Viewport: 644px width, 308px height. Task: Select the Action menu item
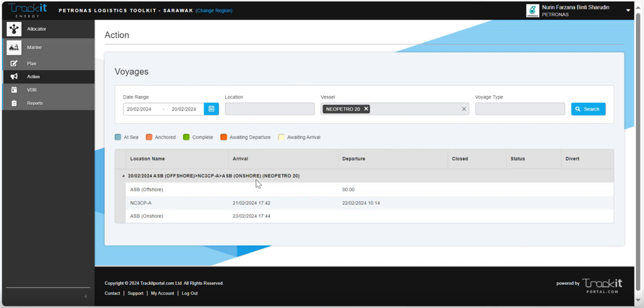[48, 77]
